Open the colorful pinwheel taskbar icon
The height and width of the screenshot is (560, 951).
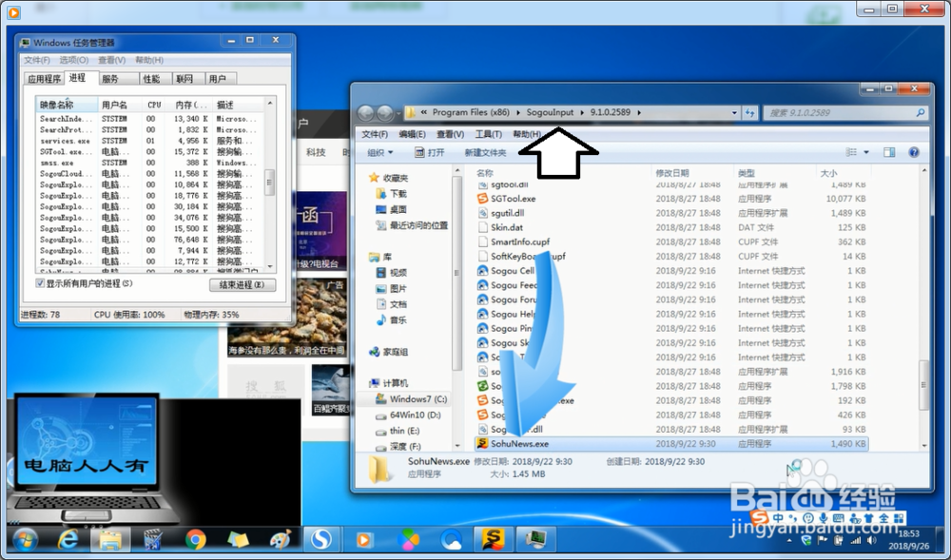(408, 539)
